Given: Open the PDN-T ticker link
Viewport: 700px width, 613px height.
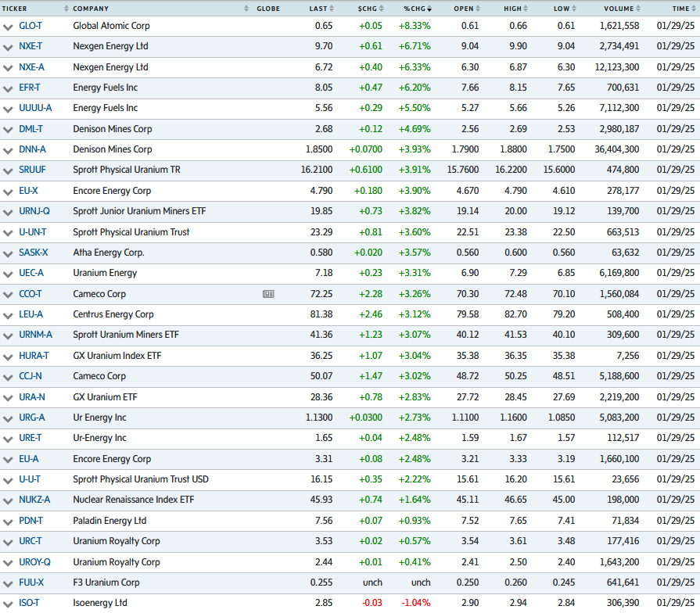Looking at the screenshot, I should (x=31, y=521).
